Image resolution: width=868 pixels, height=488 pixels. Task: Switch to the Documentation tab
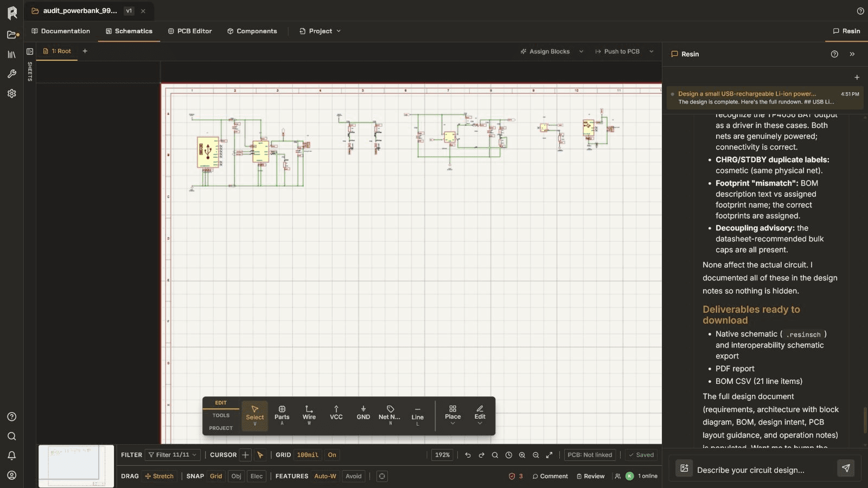61,31
